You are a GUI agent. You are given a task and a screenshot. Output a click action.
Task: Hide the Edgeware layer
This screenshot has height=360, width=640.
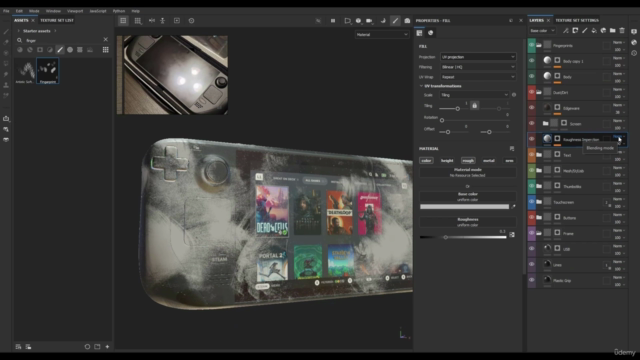[x=531, y=108]
